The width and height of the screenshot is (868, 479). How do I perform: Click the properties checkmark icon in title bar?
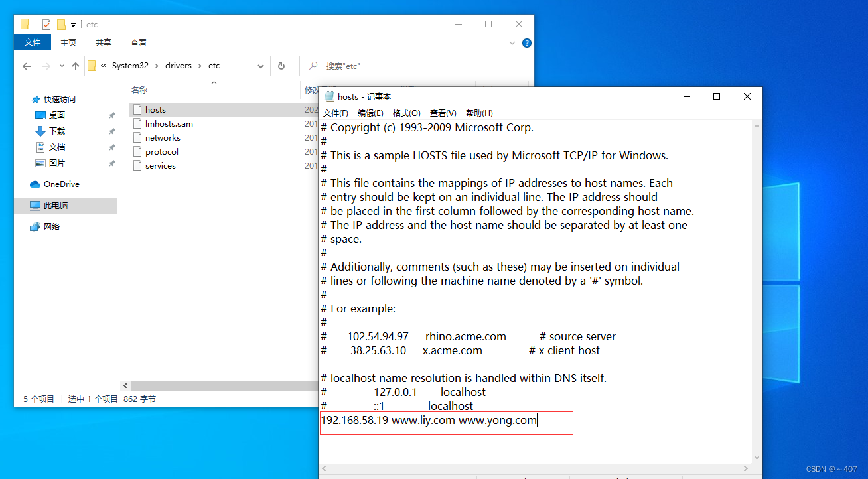tap(46, 25)
